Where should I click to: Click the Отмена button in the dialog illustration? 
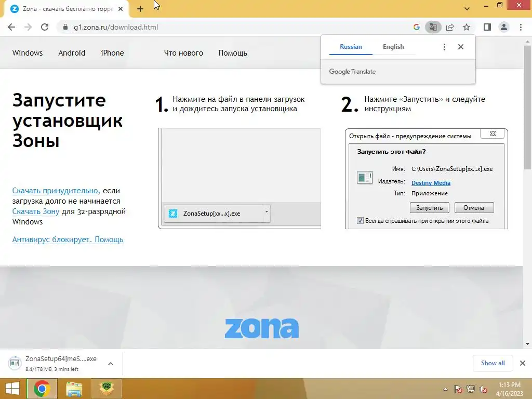pyautogui.click(x=474, y=208)
